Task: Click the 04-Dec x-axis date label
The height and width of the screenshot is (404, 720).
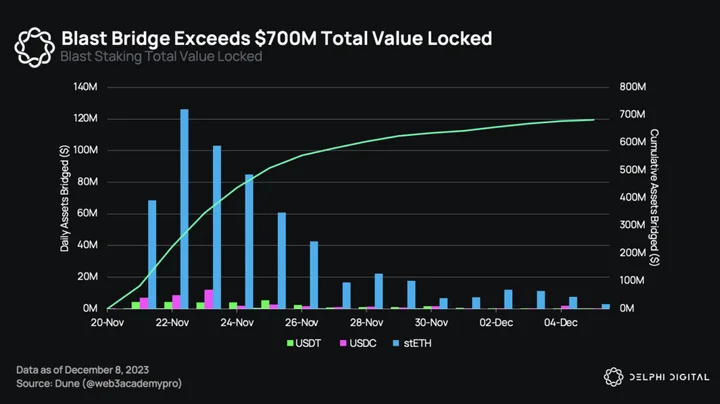Action: [x=561, y=322]
